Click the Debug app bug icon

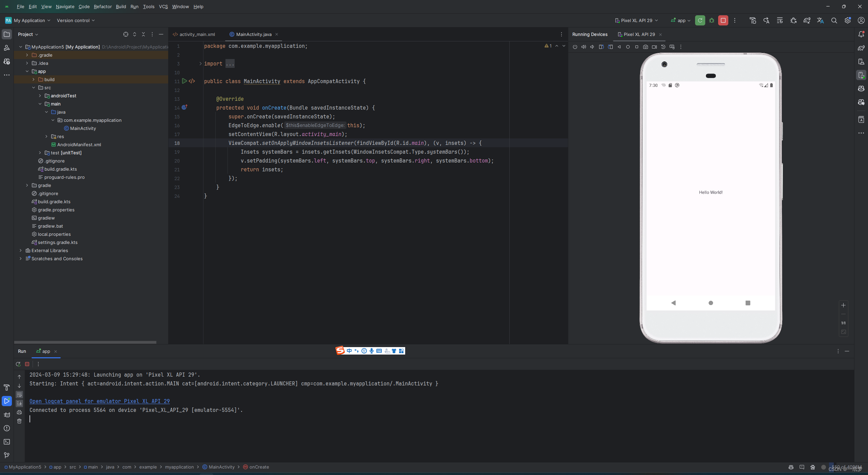tap(712, 20)
